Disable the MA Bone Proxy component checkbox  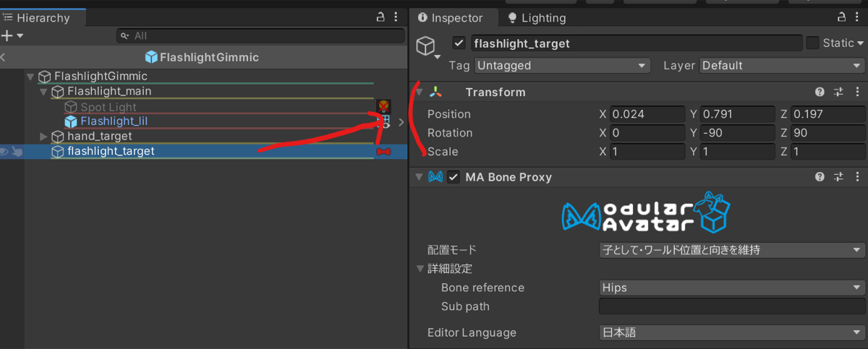(454, 177)
